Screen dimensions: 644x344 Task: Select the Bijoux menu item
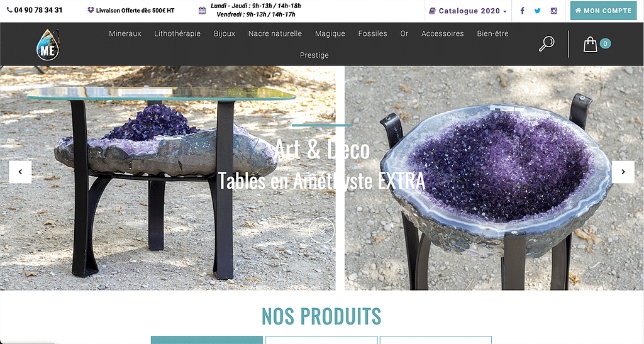225,34
